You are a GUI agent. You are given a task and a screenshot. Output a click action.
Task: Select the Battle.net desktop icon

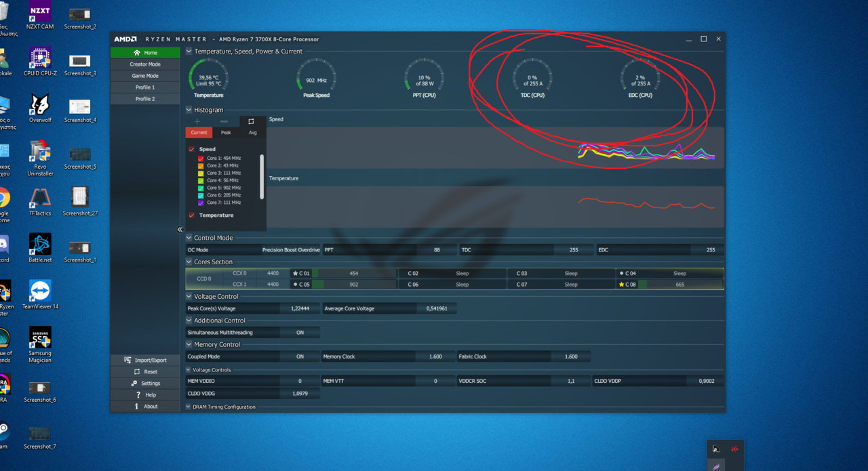(x=40, y=248)
